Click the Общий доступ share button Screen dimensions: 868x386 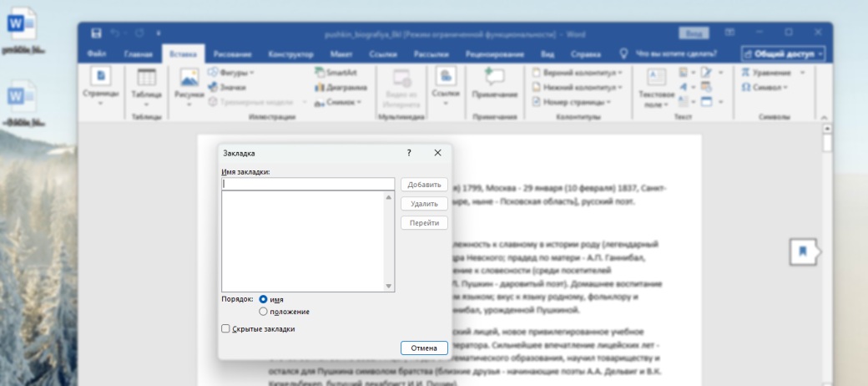pos(783,53)
